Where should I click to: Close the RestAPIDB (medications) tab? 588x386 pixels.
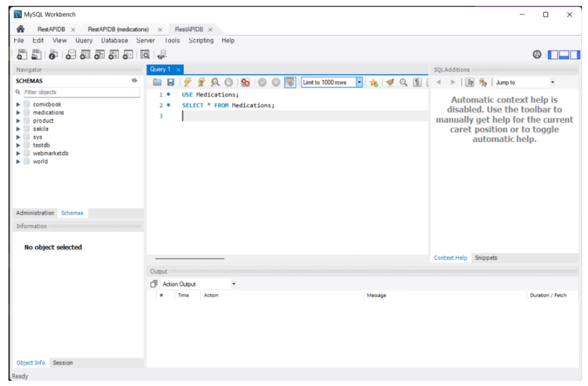160,30
